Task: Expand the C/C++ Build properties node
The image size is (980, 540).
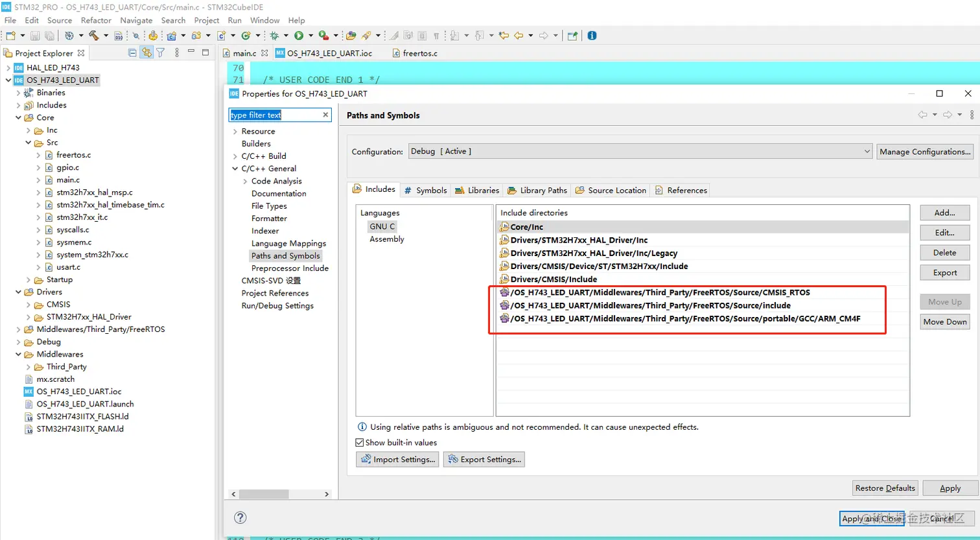Action: click(x=235, y=156)
